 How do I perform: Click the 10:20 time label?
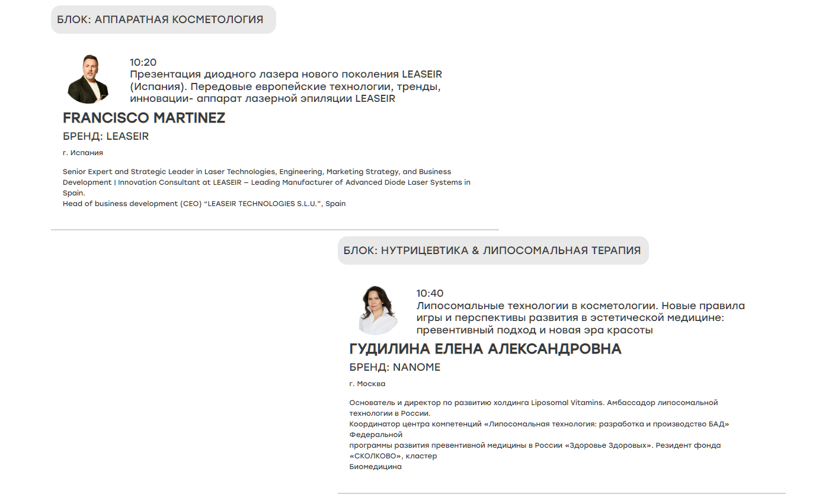coord(143,62)
